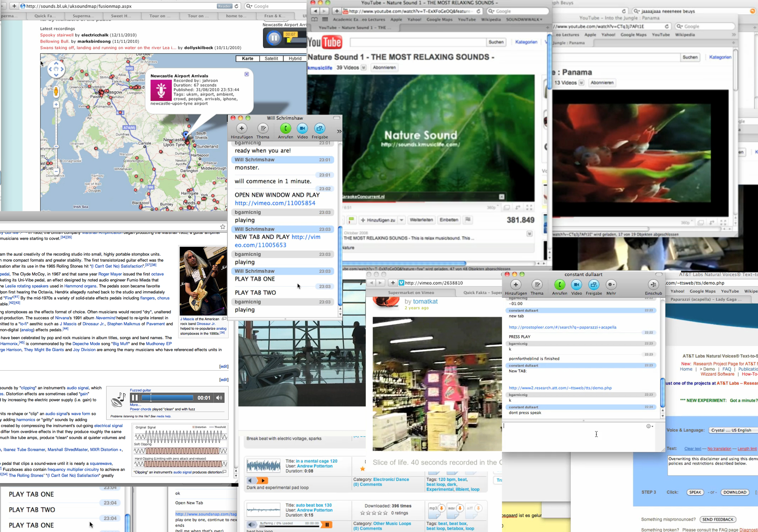Open the SOUNDWWWALK bookmarks folder

click(524, 20)
